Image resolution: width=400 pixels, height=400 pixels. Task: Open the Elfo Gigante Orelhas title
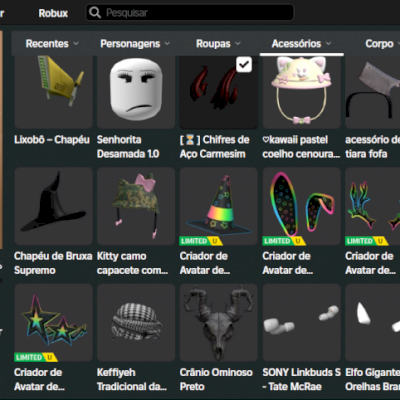point(373,379)
